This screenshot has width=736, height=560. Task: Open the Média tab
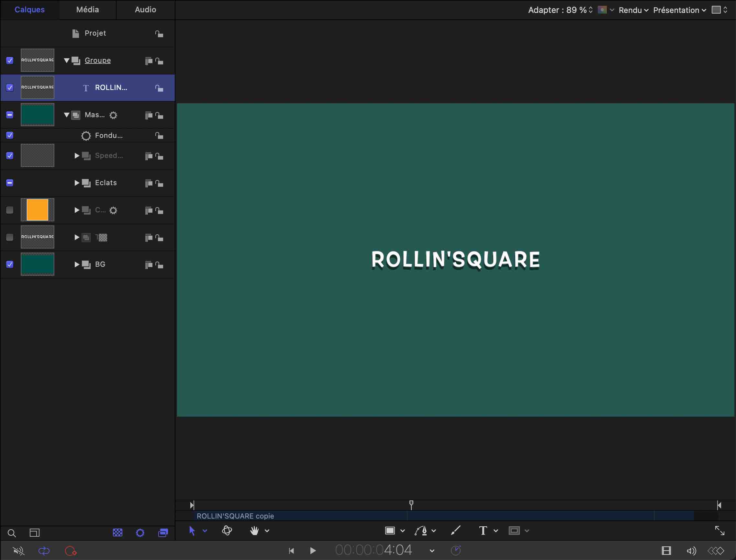click(87, 10)
